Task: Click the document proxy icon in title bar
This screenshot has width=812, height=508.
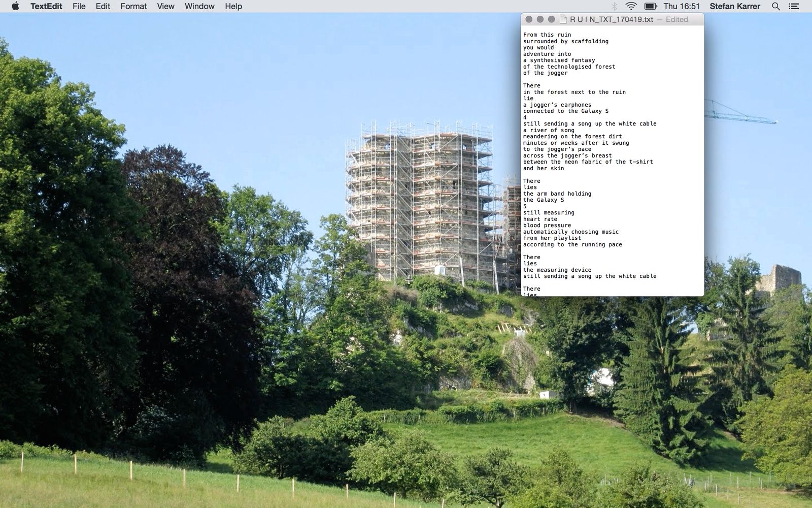Action: [x=563, y=19]
